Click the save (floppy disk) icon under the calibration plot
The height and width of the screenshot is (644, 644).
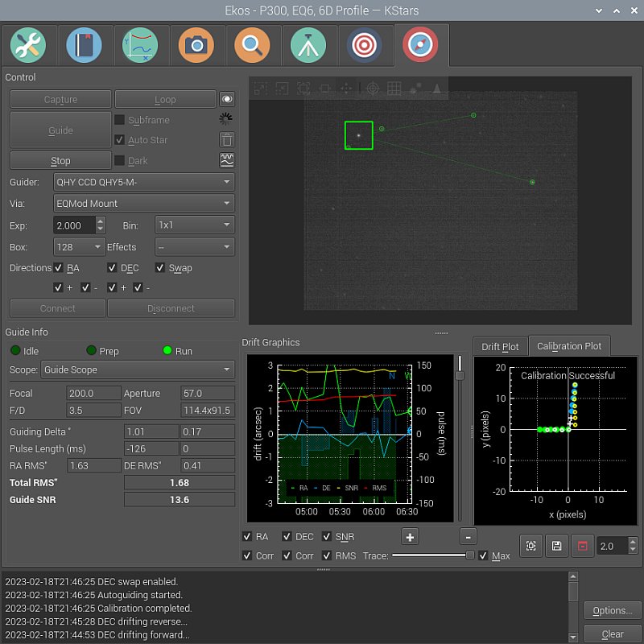tap(556, 546)
